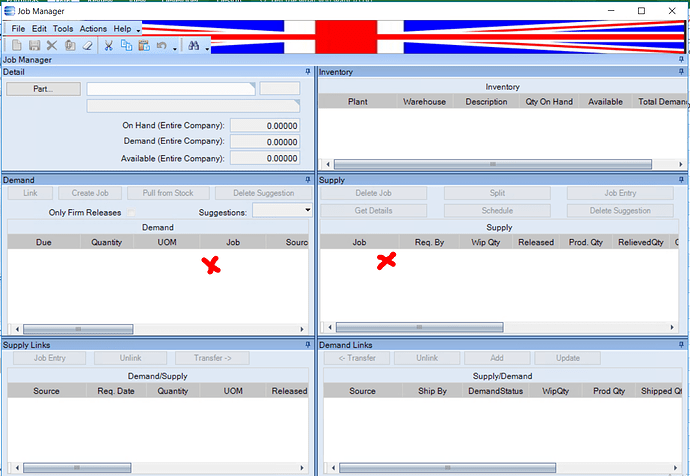Sort by Qty On Hand column header
Screen dimensions: 690x476
pyautogui.click(x=549, y=102)
